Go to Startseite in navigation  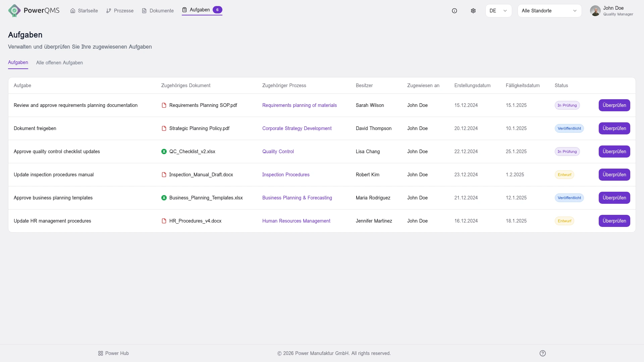pos(84,11)
